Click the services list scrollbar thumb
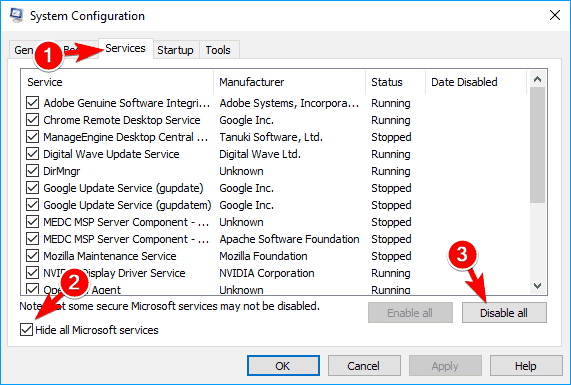The width and height of the screenshot is (571, 385). (537, 145)
